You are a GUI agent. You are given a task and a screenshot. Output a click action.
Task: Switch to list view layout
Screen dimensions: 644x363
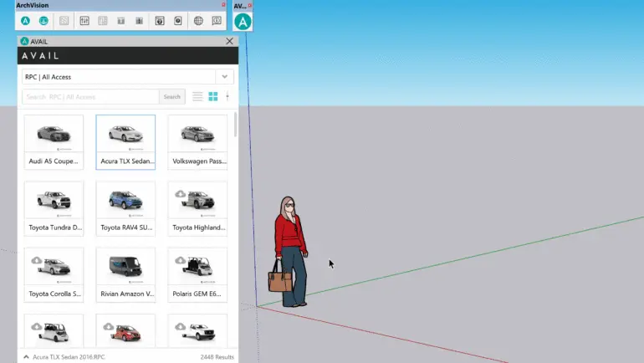(x=197, y=96)
